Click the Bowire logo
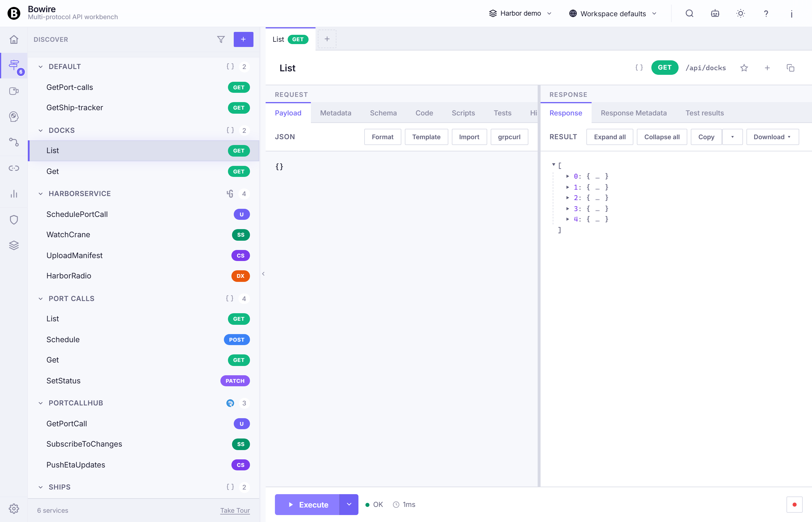The image size is (812, 522). (14, 13)
